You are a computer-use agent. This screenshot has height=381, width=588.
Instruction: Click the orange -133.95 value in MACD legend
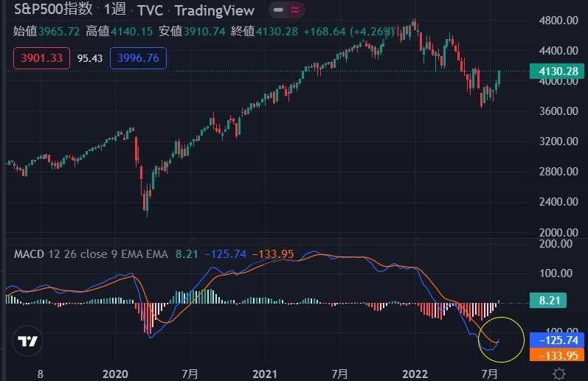coord(273,254)
